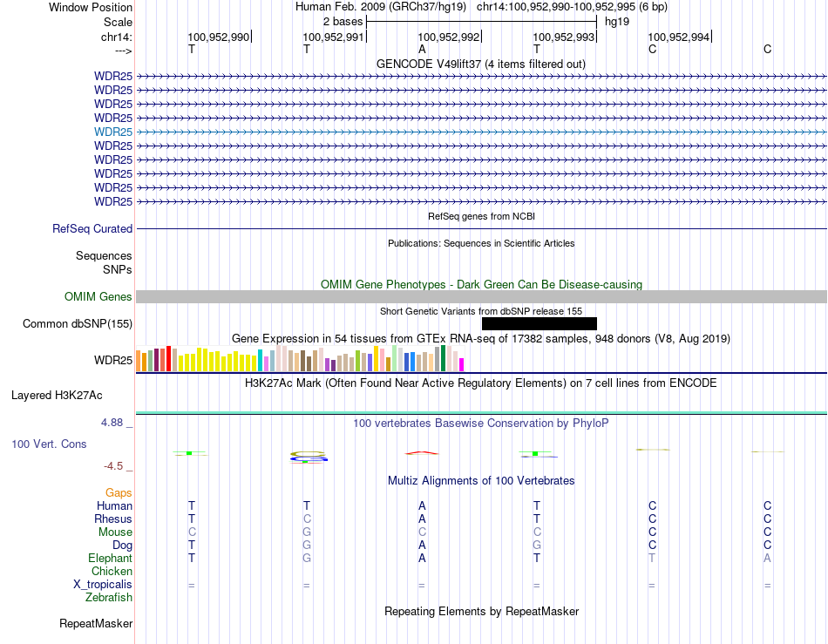Open Short Genetic Variants from dbSNP title
828x644 pixels.
(x=481, y=311)
